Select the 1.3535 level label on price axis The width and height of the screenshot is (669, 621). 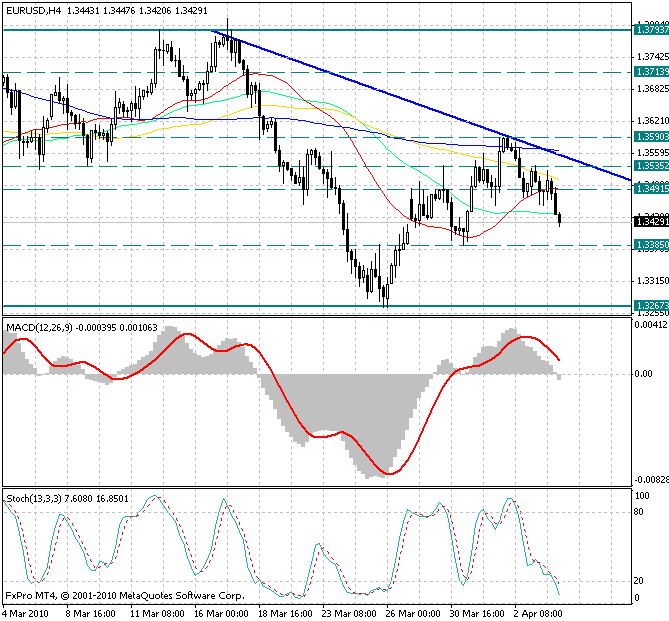(650, 166)
